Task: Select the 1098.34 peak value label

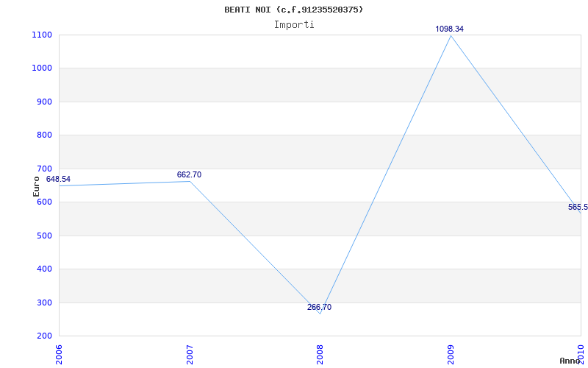Action: (x=450, y=29)
